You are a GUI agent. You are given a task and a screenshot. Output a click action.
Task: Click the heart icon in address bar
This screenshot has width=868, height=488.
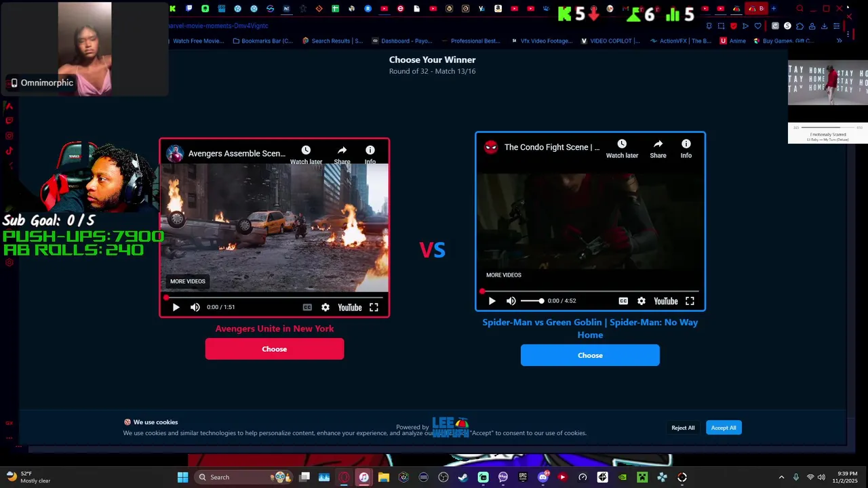[x=757, y=26]
